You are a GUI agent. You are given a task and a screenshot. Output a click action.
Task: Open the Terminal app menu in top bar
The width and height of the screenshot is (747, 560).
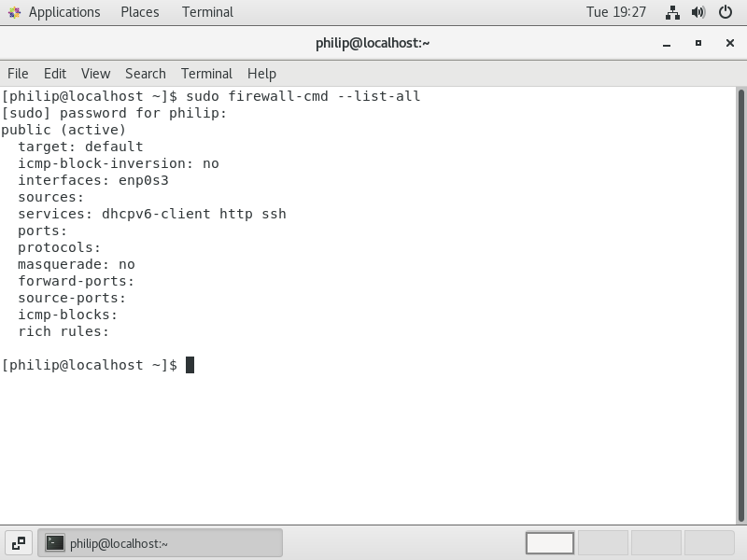click(207, 12)
